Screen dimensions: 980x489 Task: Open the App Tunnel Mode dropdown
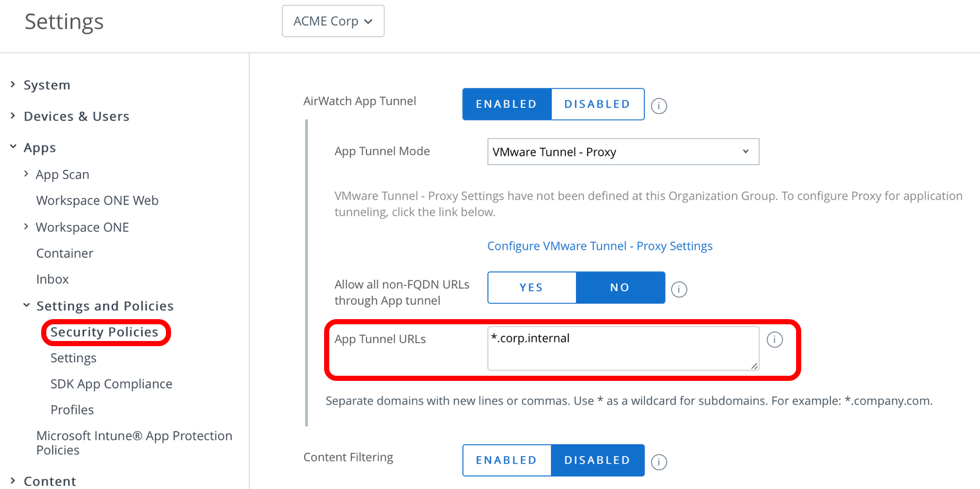pyautogui.click(x=622, y=151)
